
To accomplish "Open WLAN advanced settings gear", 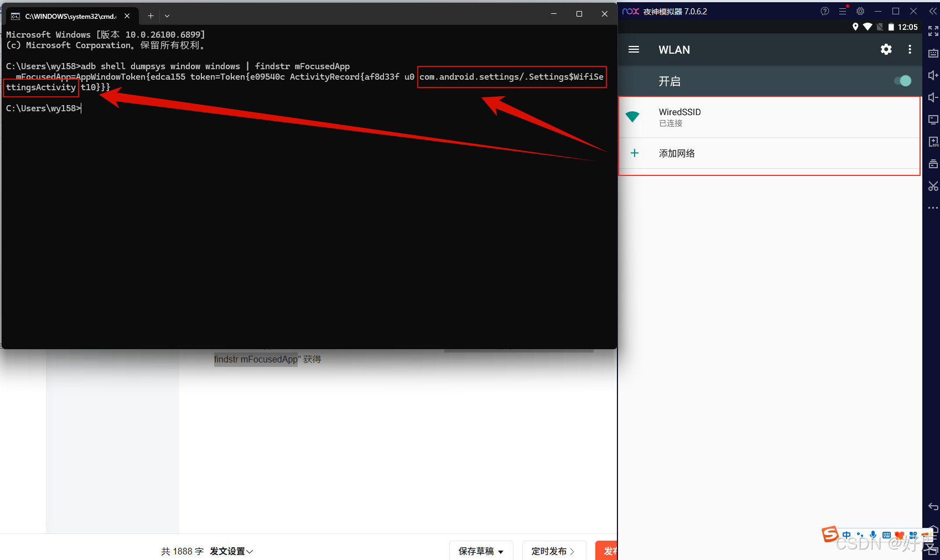I will pos(886,50).
